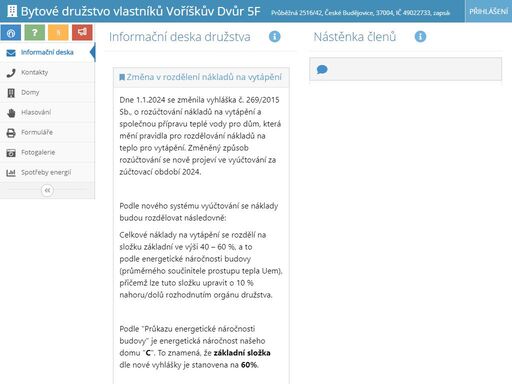
Task: Click the PŘIHLÁŠENÍ login button
Action: [x=488, y=11]
